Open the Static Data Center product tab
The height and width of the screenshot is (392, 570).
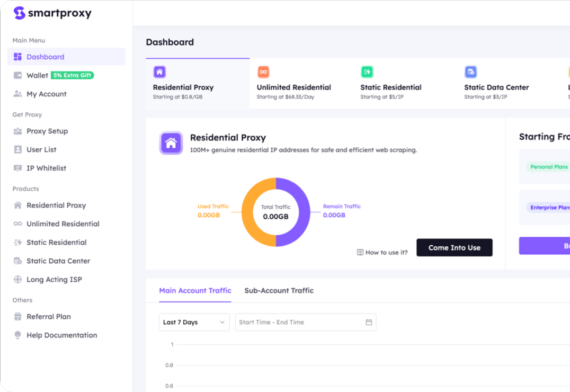pyautogui.click(x=496, y=87)
